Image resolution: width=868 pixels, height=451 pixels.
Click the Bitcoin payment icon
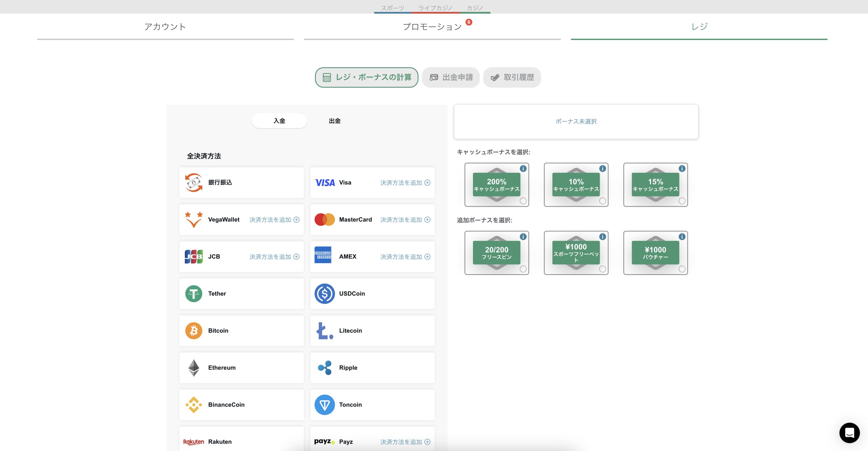click(x=194, y=330)
